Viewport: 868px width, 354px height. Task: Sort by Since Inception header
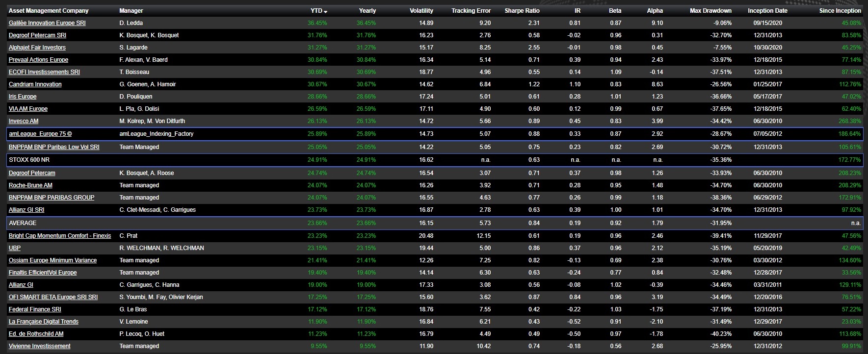point(840,11)
